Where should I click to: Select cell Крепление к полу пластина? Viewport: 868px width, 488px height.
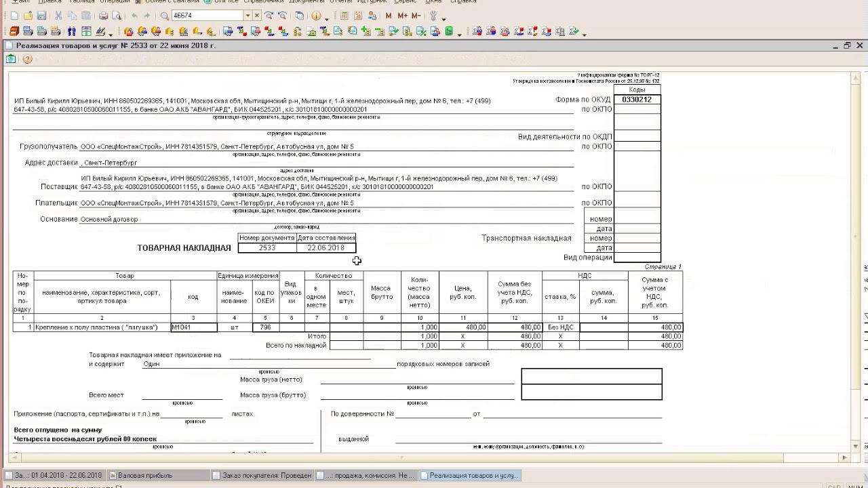pos(102,327)
